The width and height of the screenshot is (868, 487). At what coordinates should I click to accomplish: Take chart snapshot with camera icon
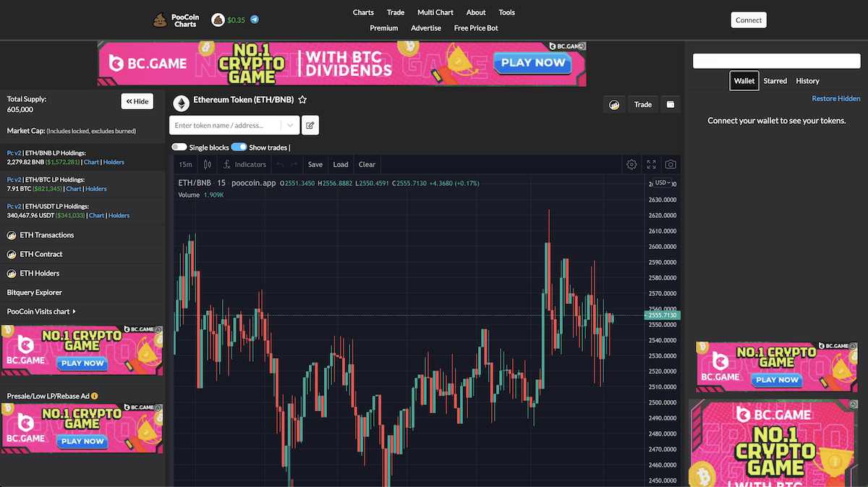coord(671,164)
